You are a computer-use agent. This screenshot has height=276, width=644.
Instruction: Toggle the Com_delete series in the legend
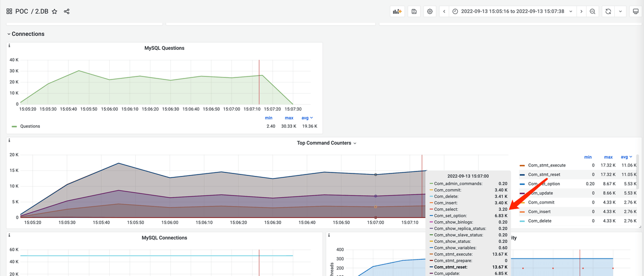[539, 221]
